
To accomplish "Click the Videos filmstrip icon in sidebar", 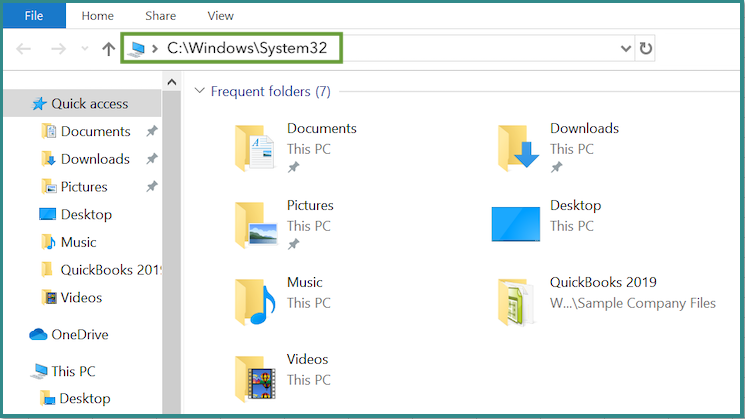I will [x=49, y=297].
